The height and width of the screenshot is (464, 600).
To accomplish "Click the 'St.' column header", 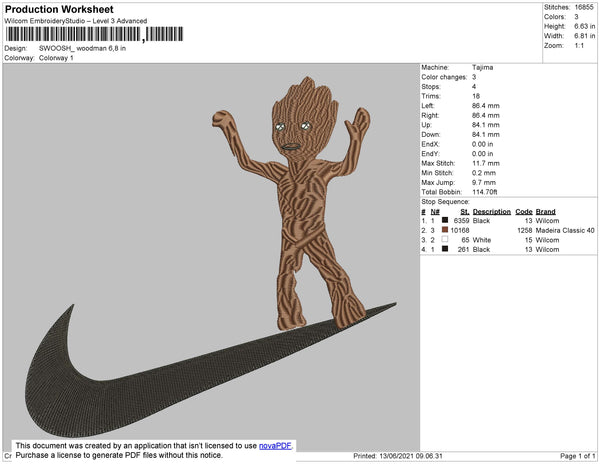I will pyautogui.click(x=465, y=212).
